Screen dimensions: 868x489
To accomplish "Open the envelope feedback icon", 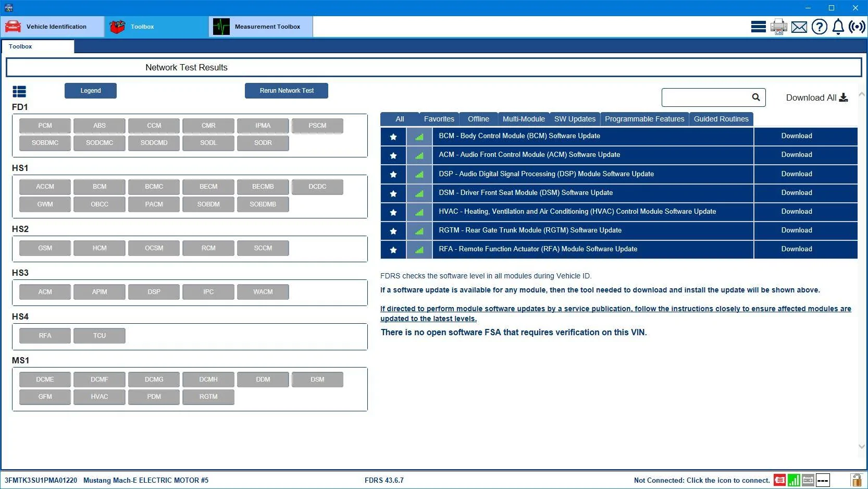I will click(x=799, y=27).
